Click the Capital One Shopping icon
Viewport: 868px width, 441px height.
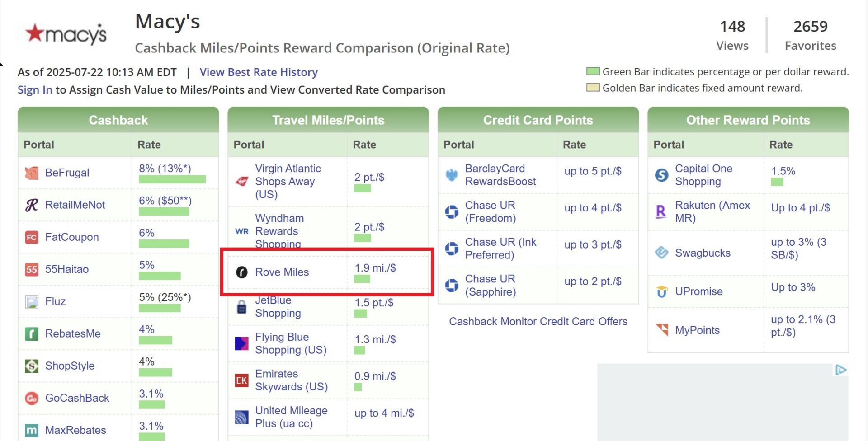coord(661,175)
